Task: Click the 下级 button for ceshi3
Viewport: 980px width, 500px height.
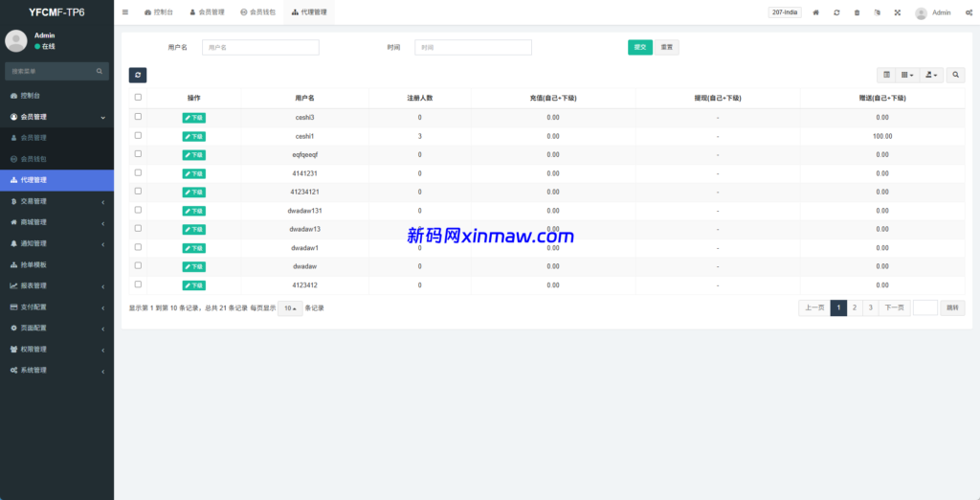Action: (x=193, y=118)
